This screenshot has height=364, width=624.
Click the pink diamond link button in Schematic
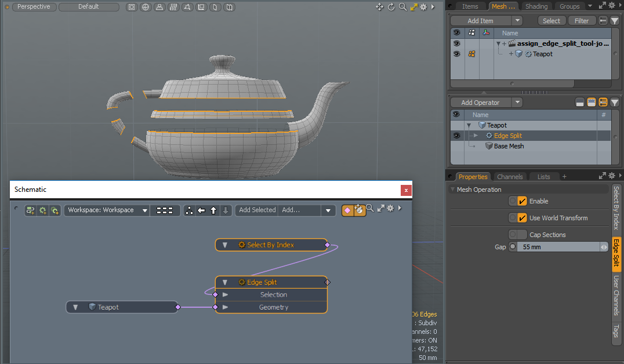[347, 210]
